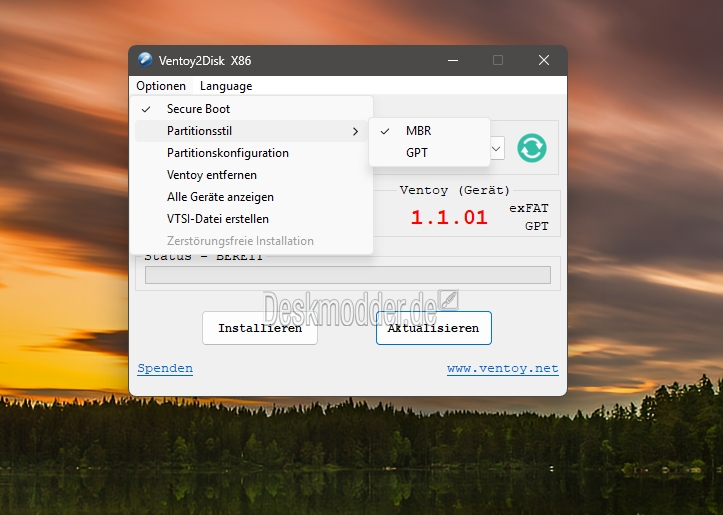Open the Language menu
The height and width of the screenshot is (515, 723).
226,86
